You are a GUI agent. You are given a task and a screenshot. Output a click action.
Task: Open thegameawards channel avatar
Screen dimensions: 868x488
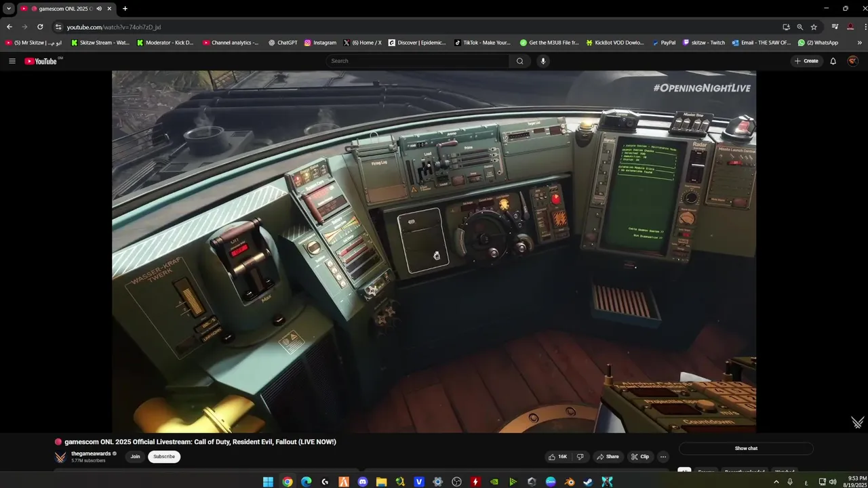pyautogui.click(x=60, y=457)
